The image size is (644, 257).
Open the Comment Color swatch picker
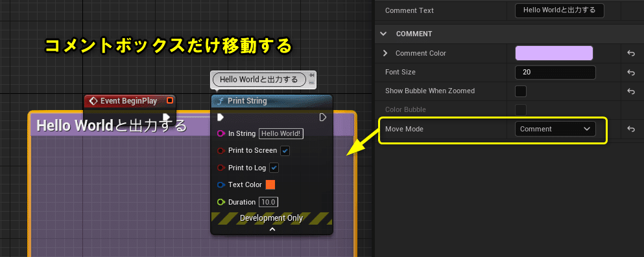[554, 53]
